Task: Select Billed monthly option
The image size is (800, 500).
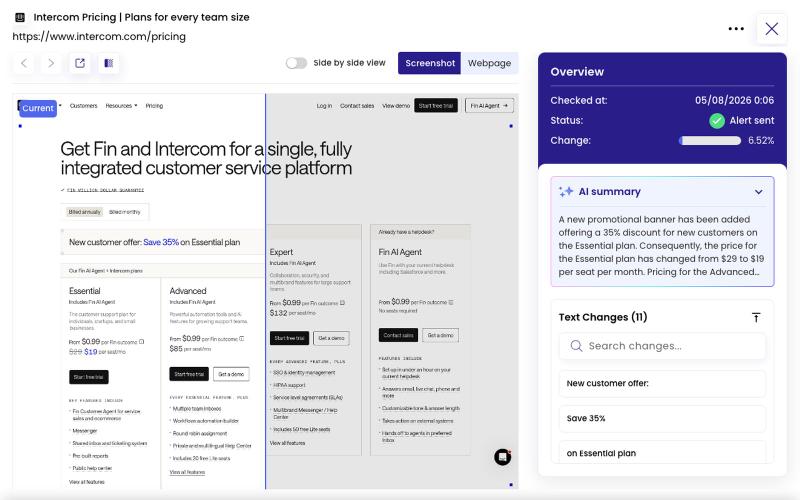Action: (x=124, y=212)
